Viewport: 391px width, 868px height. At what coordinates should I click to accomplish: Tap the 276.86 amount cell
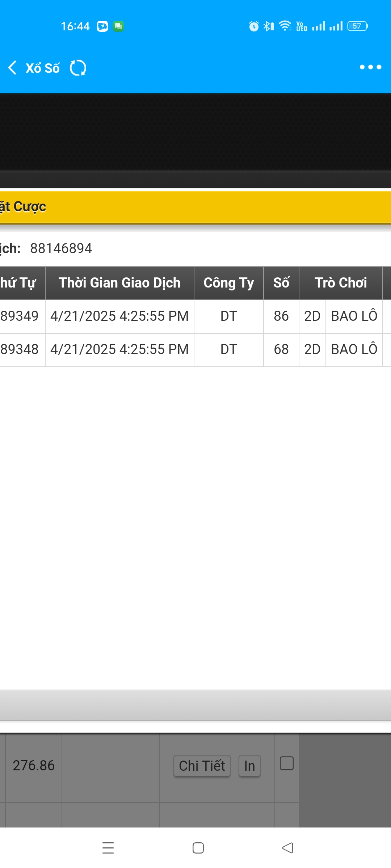[x=34, y=766]
